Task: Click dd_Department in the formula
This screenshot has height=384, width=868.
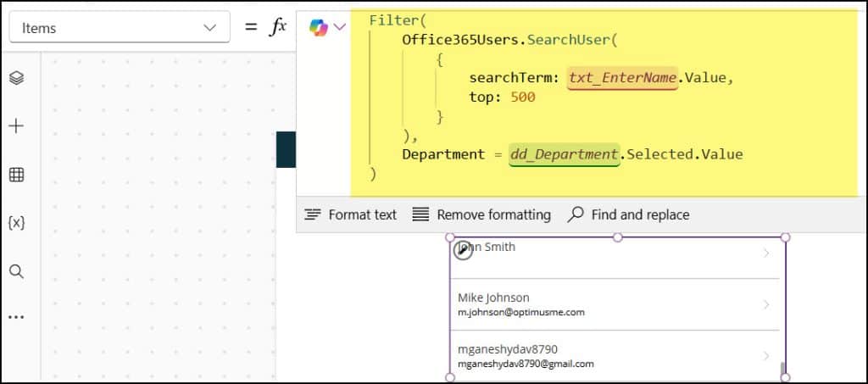Action: pos(564,154)
